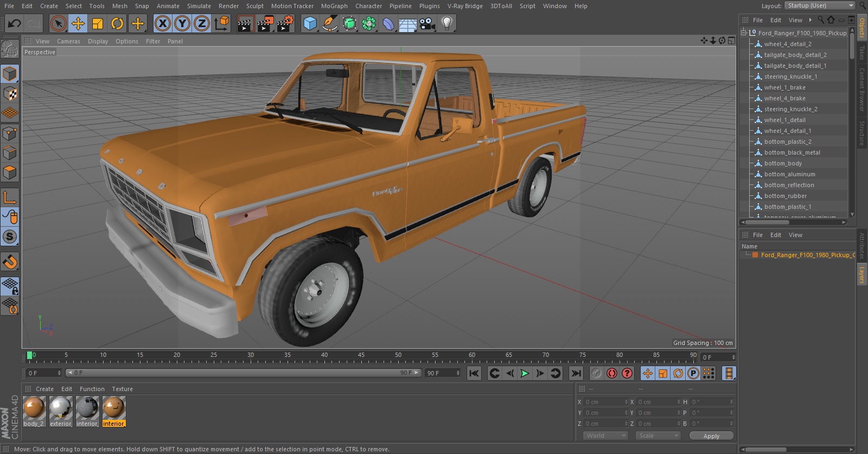Viewport: 868px width, 454px height.
Task: Open the Content Browser side tab
Action: pyautogui.click(x=861, y=89)
